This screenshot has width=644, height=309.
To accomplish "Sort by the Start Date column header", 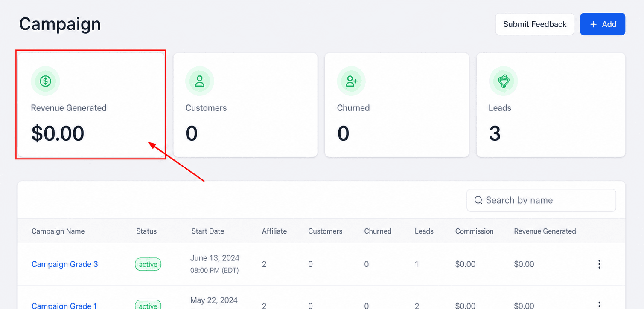I will [x=208, y=231].
